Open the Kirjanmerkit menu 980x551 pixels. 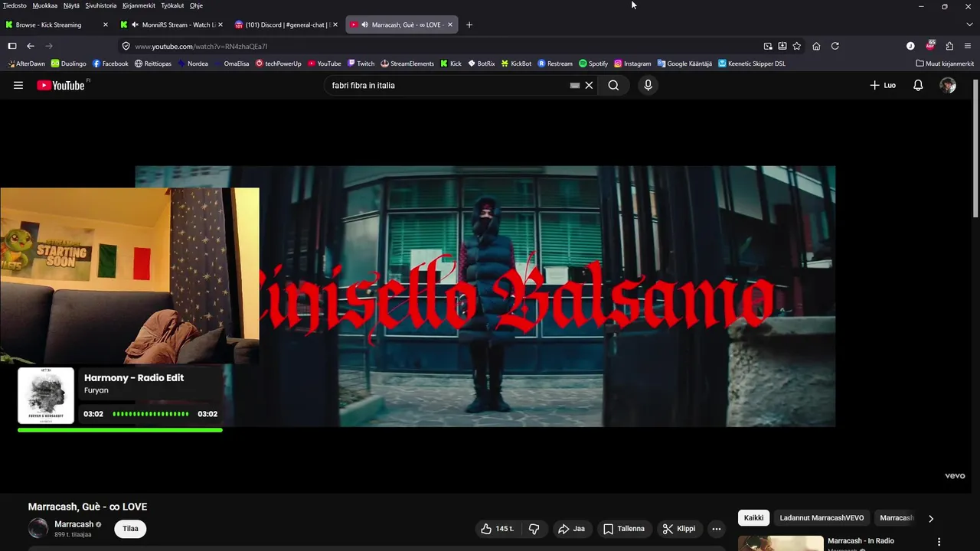(139, 5)
